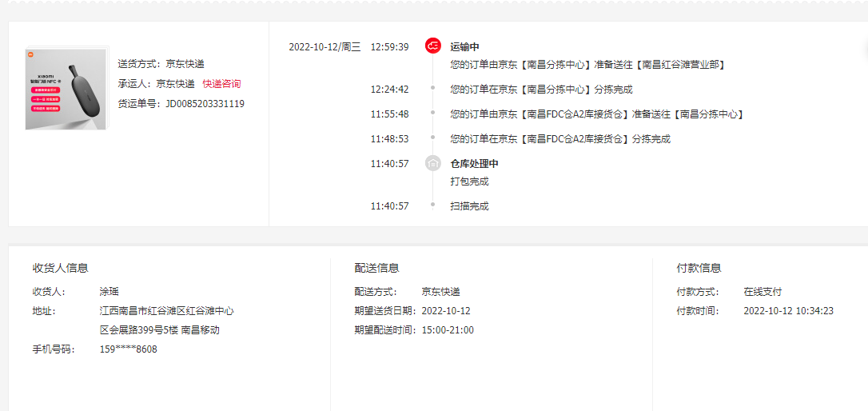Click the red 运输中 delivery truck icon

click(x=433, y=46)
